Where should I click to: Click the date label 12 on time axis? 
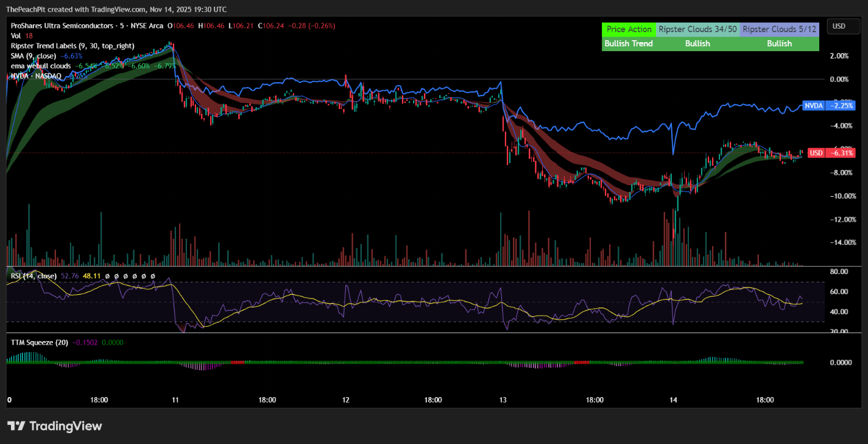pyautogui.click(x=346, y=400)
